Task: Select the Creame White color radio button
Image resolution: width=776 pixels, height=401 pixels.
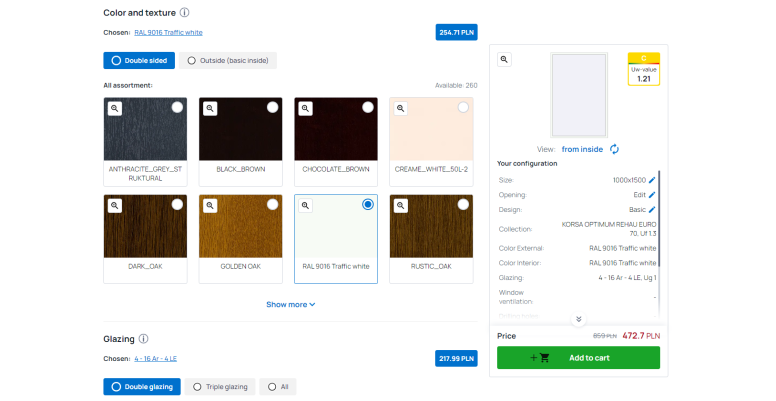Action: [463, 107]
